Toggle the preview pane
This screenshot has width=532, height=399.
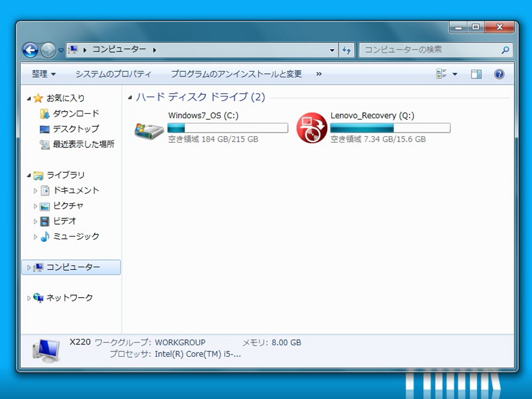coord(476,74)
